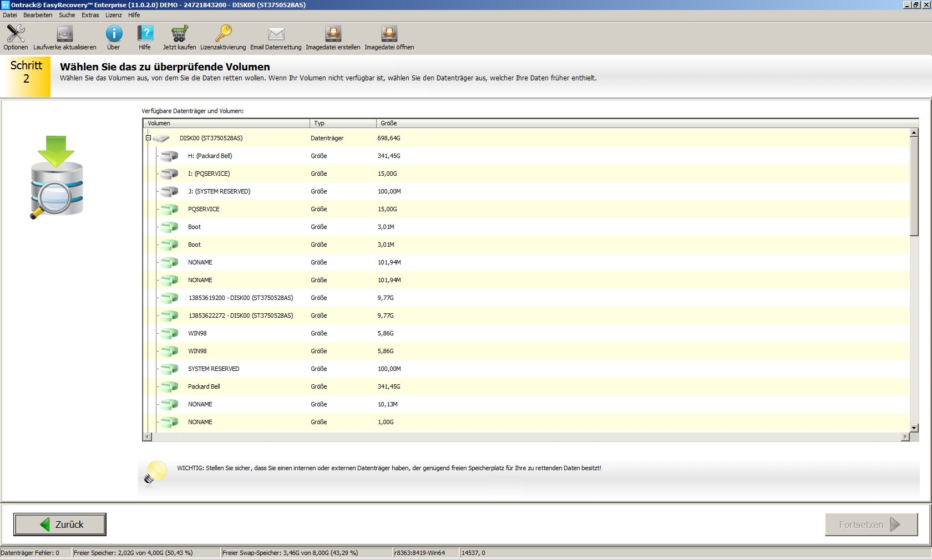The image size is (932, 560).
Task: Sort by the Volumen column header
Action: pos(226,123)
